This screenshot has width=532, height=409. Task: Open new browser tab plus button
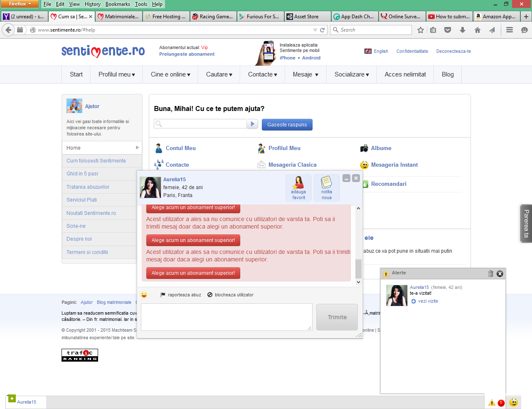[526, 17]
